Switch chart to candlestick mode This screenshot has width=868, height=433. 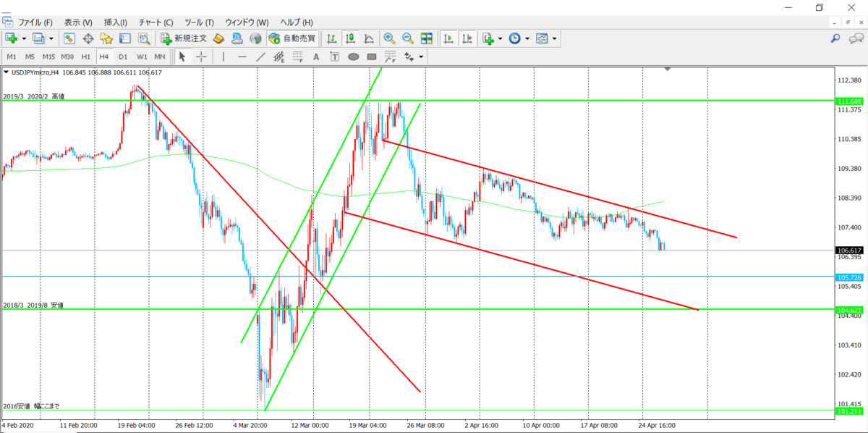click(x=351, y=38)
